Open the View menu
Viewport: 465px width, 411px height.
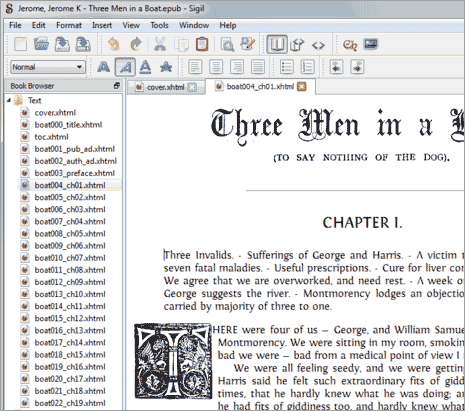click(x=131, y=25)
